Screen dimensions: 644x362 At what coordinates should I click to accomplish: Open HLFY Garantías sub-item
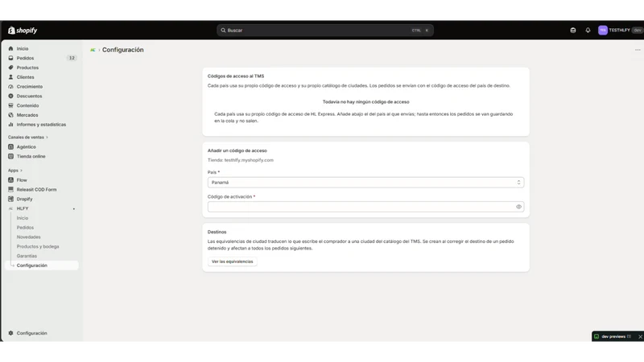point(27,256)
